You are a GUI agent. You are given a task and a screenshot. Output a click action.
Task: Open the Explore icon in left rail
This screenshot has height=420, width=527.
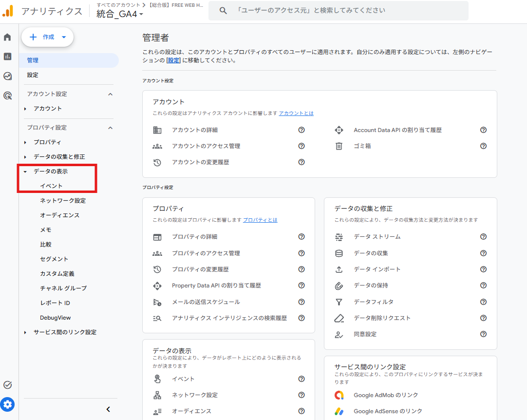tap(7, 76)
